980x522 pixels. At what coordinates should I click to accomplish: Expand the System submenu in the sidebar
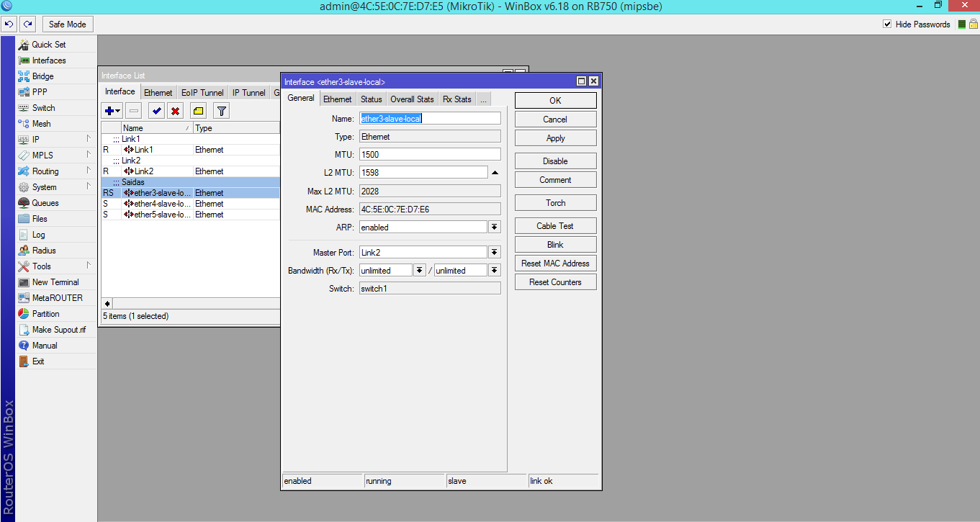[89, 186]
